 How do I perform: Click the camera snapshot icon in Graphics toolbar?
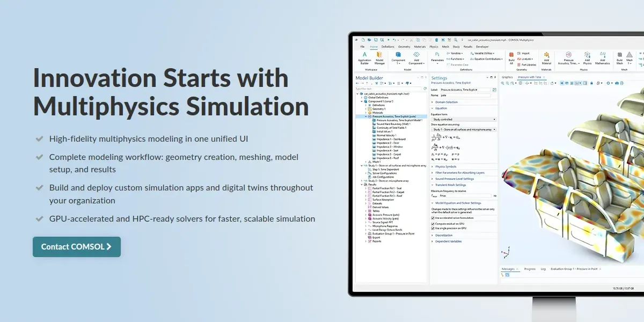[617, 83]
